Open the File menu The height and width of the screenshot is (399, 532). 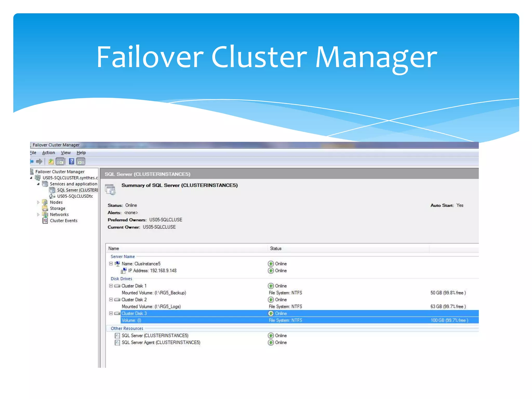coord(33,153)
